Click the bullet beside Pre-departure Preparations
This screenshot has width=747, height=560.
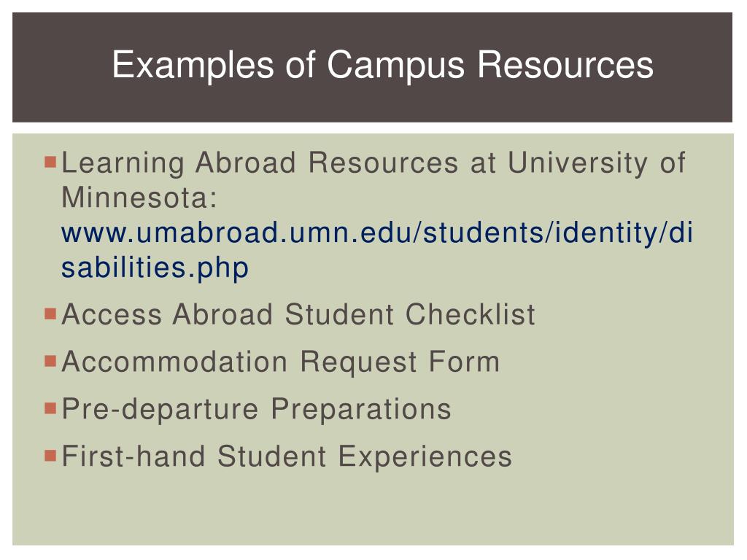tap(50, 408)
